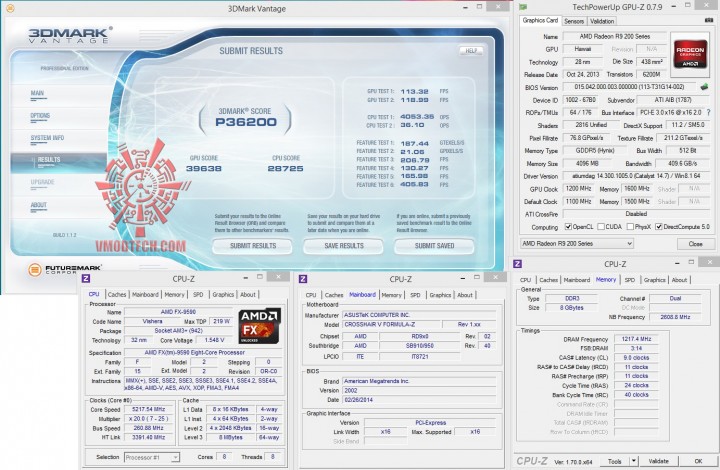Image resolution: width=720 pixels, height=470 pixels.
Task: Click the NB Frequency 2608.8 MHz value
Action: [x=675, y=317]
